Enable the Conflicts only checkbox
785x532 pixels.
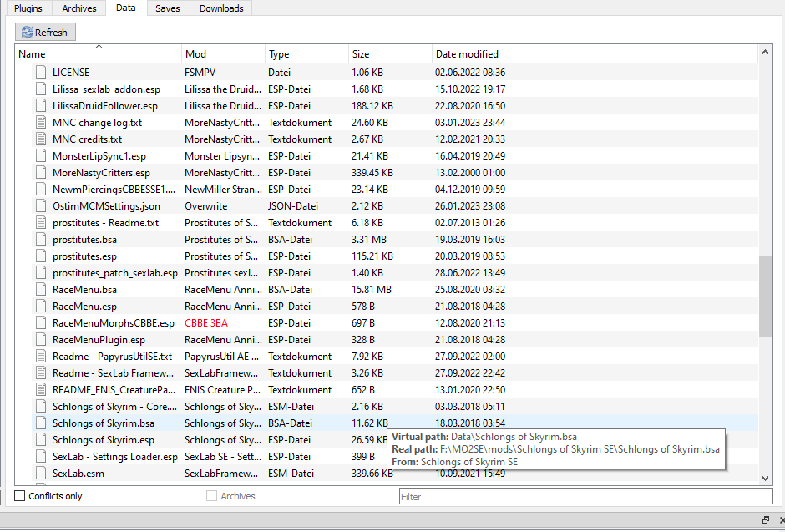(19, 495)
